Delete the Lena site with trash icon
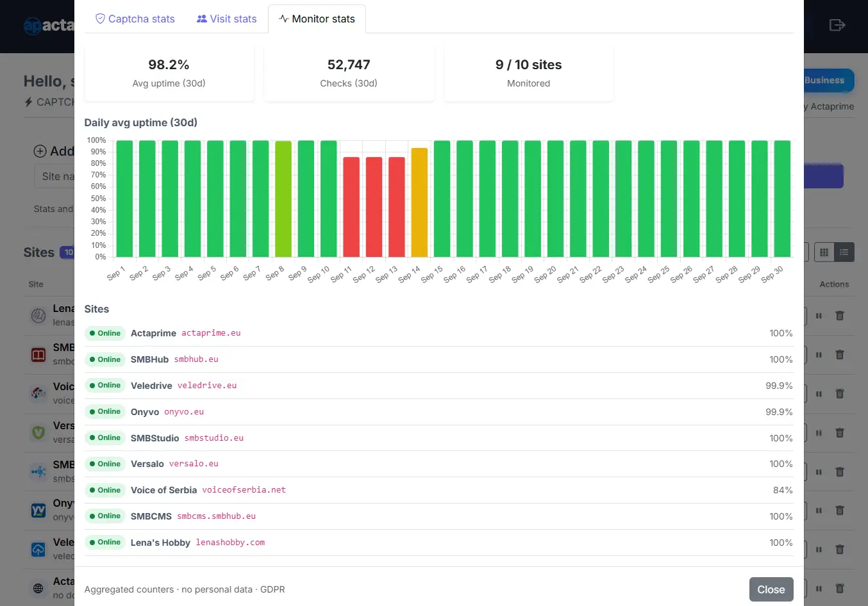The image size is (868, 606). [x=840, y=316]
